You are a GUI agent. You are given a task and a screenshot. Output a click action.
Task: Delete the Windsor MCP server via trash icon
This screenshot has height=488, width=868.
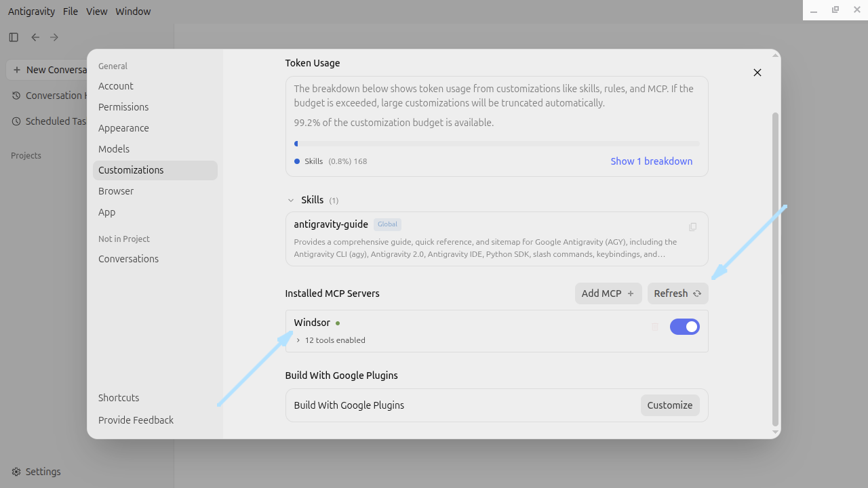tap(654, 327)
